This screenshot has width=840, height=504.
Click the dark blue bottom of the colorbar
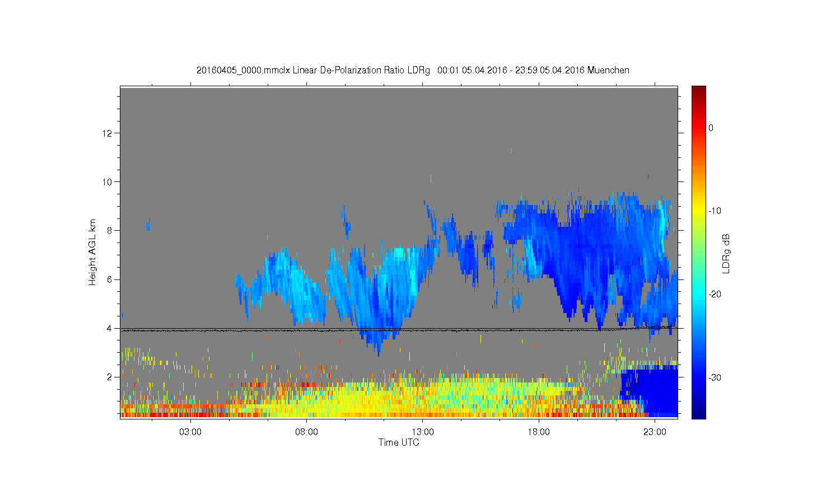tap(698, 413)
